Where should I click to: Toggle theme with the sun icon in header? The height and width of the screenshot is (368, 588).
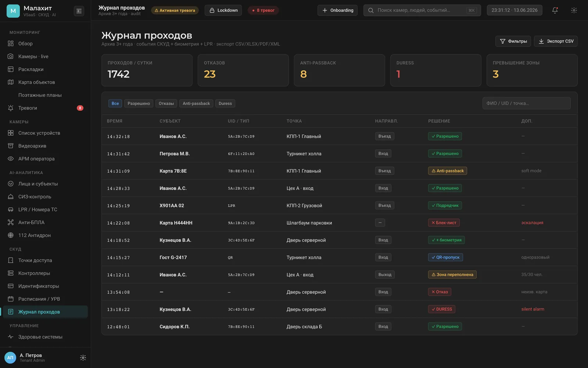pyautogui.click(x=574, y=10)
